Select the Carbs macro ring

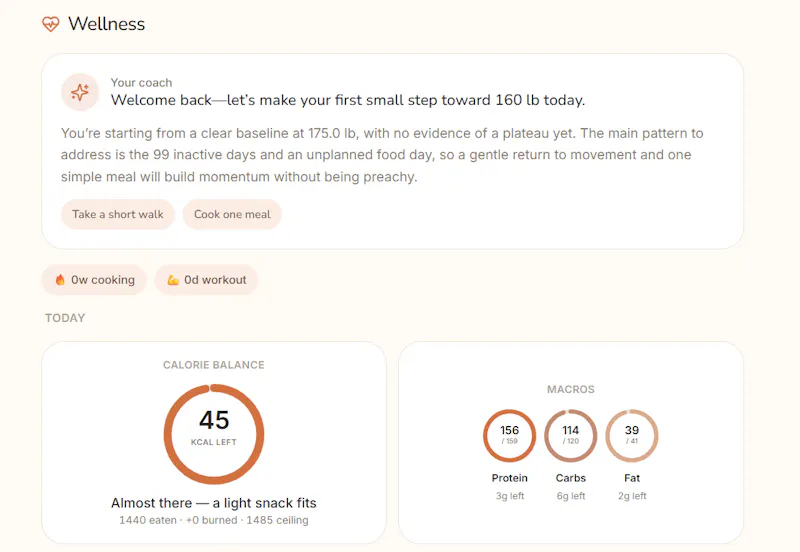coord(570,436)
